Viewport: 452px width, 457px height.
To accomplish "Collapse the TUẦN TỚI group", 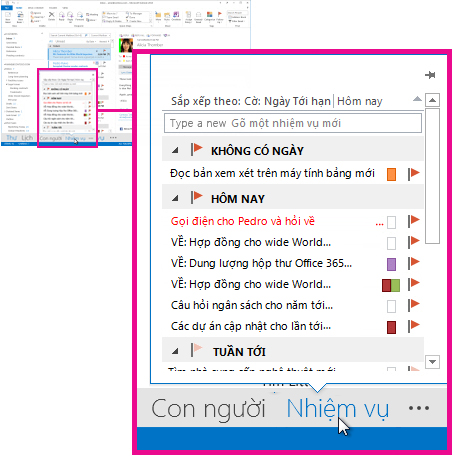I will coord(175,351).
